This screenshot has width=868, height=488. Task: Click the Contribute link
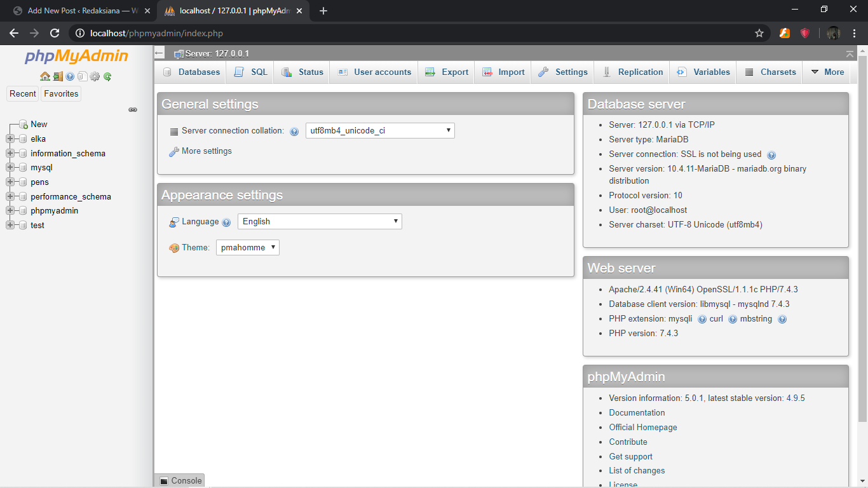(x=628, y=442)
